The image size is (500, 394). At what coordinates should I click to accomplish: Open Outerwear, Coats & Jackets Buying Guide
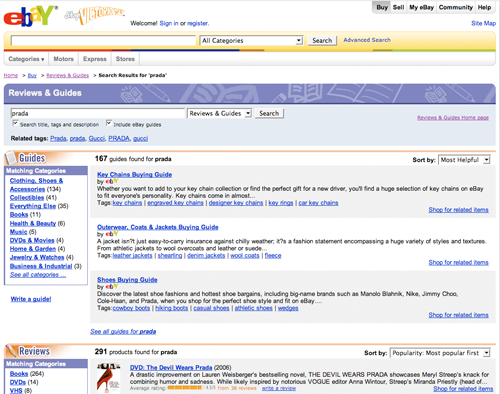coord(158,227)
